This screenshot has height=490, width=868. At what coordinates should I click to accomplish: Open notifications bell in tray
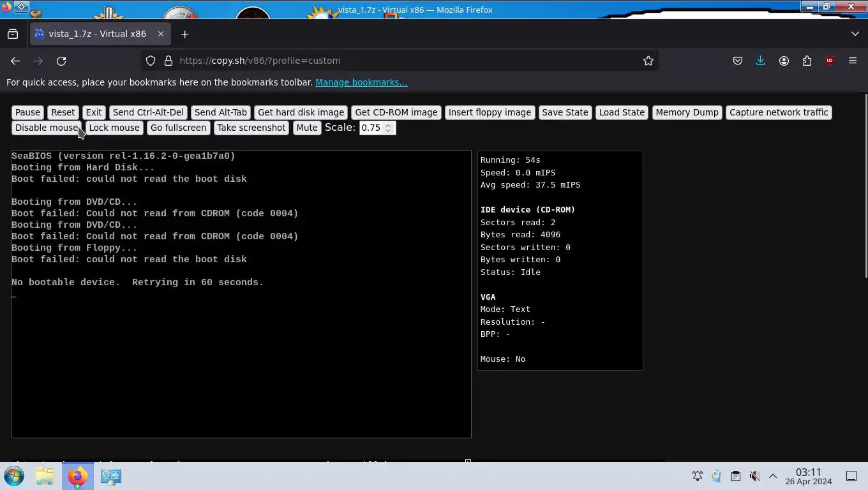click(698, 476)
